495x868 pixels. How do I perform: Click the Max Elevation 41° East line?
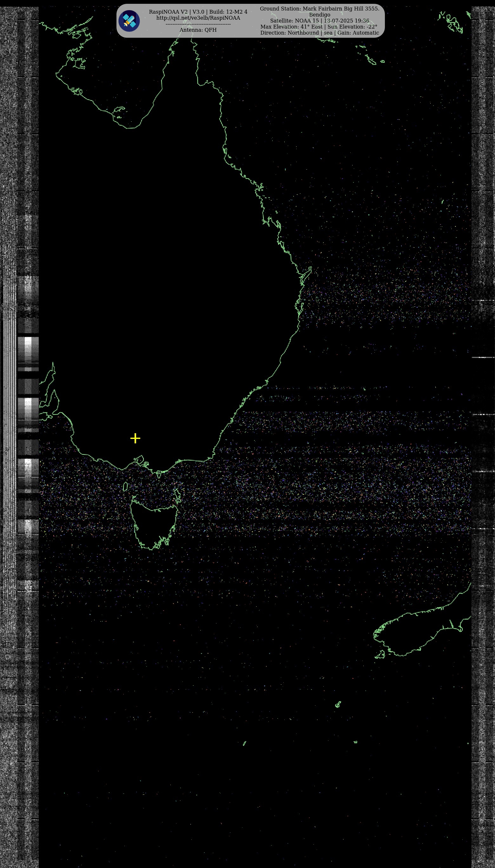point(319,27)
